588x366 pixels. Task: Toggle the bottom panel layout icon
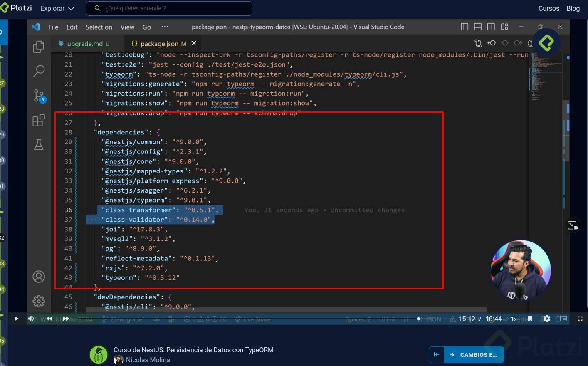[x=478, y=27]
